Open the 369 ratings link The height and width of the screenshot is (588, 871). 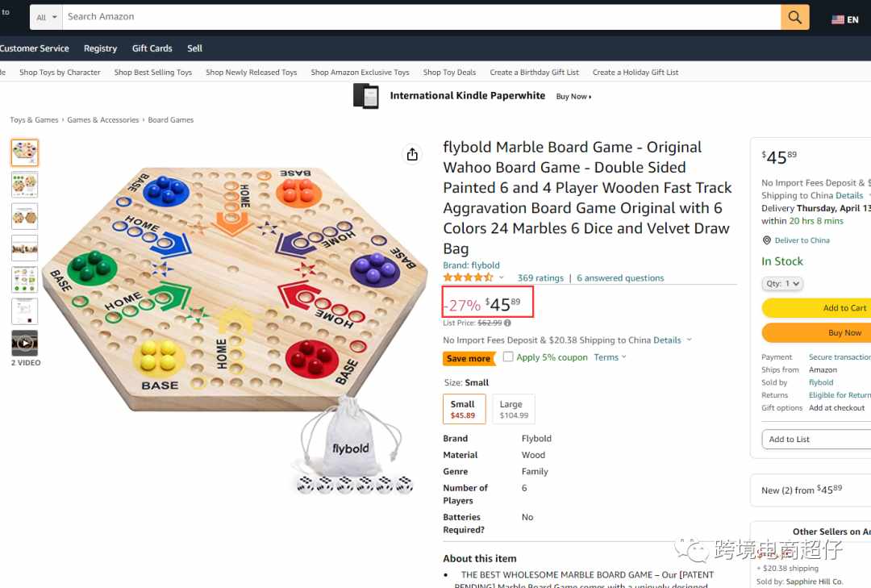tap(540, 278)
